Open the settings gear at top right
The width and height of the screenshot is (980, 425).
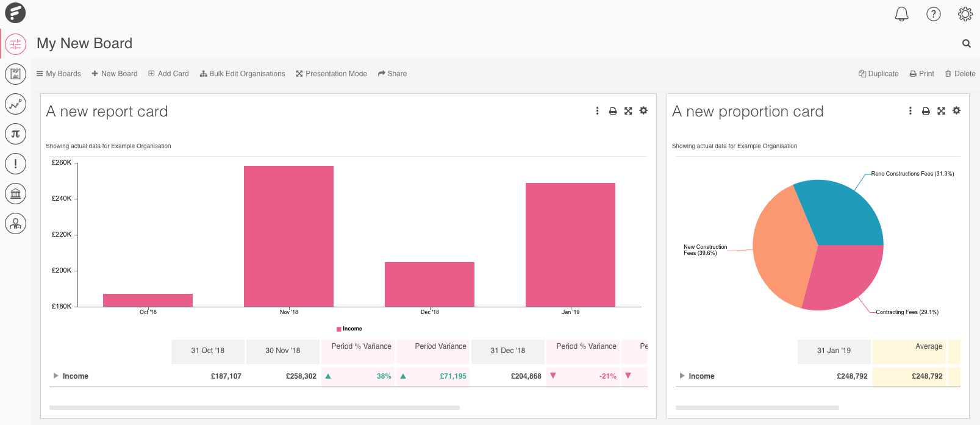pyautogui.click(x=965, y=14)
